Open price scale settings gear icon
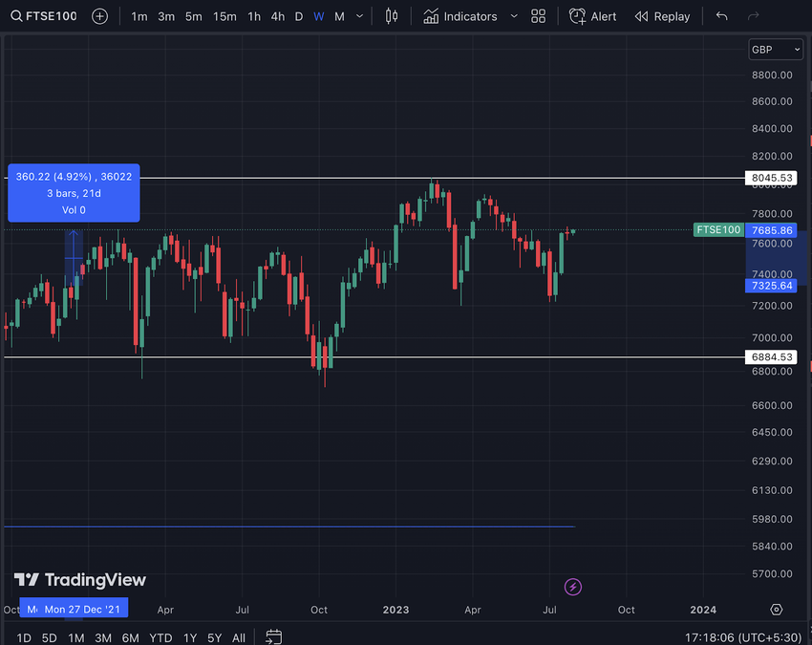The image size is (812, 645). point(776,610)
